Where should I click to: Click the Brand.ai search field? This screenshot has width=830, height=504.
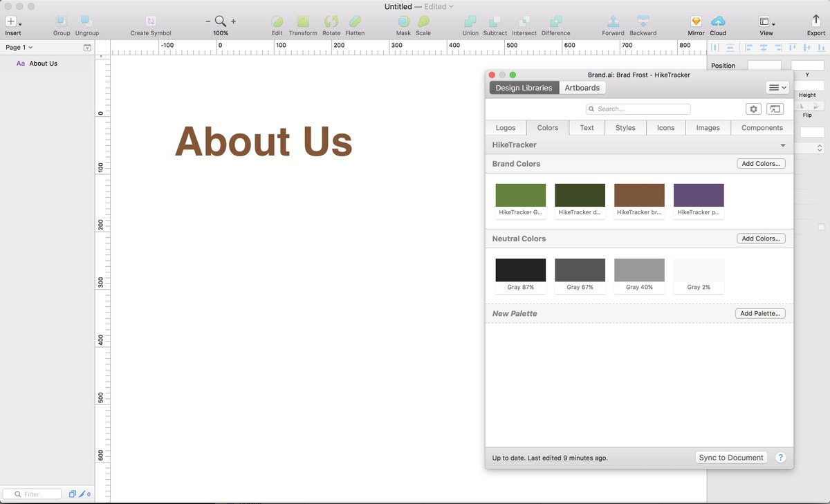[638, 109]
